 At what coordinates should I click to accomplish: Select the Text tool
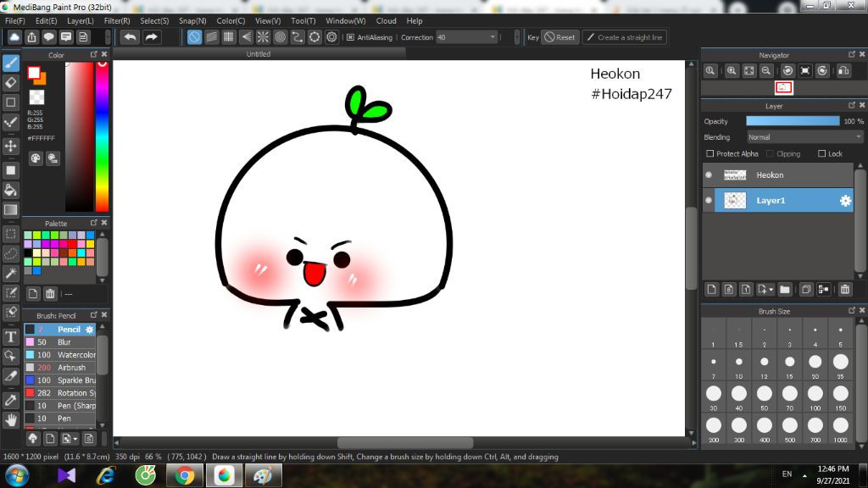point(11,336)
